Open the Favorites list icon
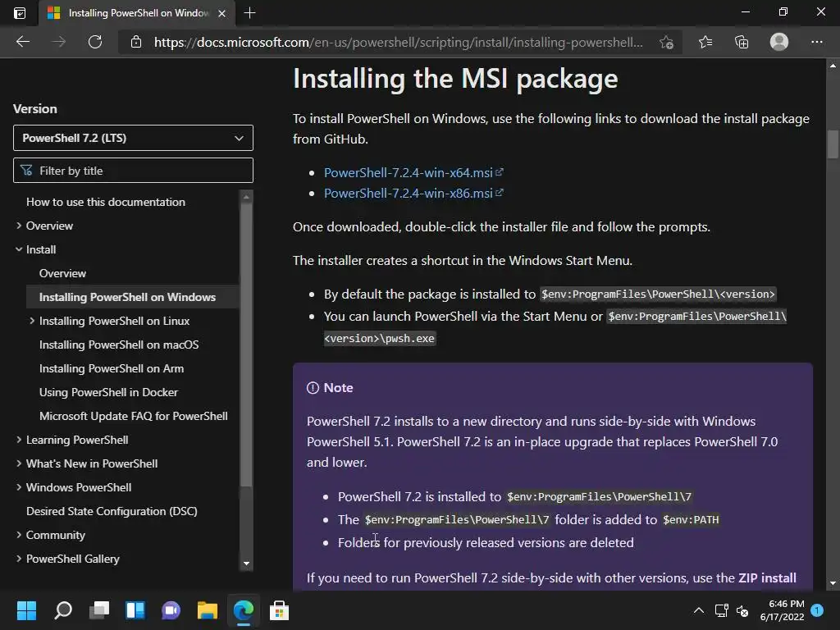The width and height of the screenshot is (840, 630). click(705, 42)
